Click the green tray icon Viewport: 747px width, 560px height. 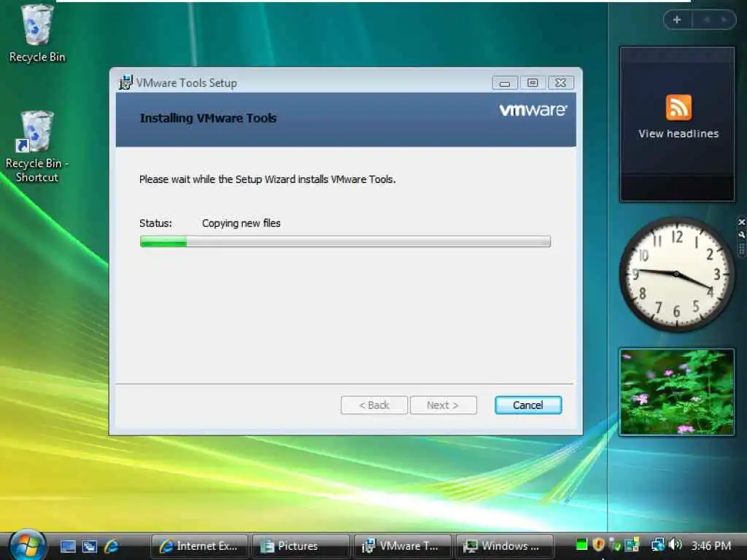[581, 544]
